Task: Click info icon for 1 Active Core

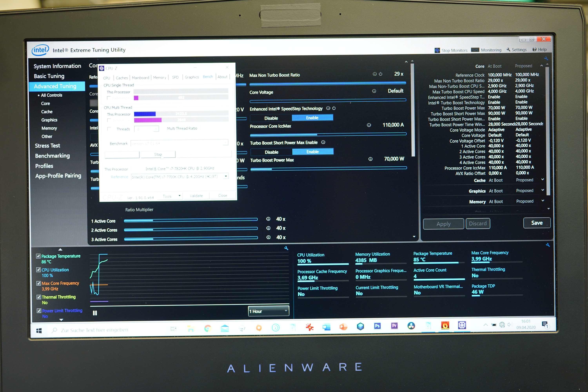Action: click(x=268, y=219)
